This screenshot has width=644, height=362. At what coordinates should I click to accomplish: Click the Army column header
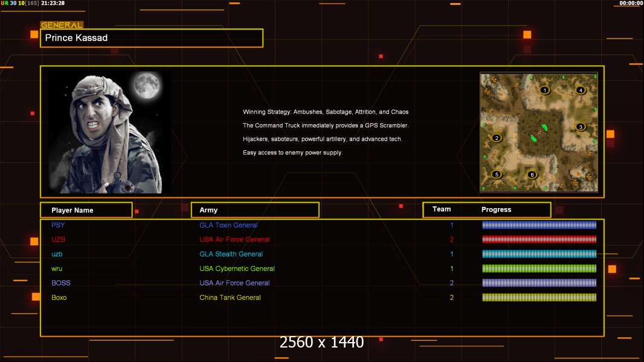click(254, 210)
